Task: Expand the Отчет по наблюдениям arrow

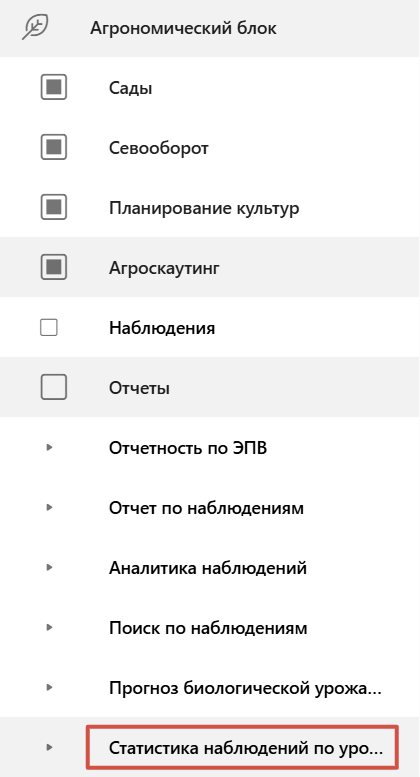Action: pos(49,507)
